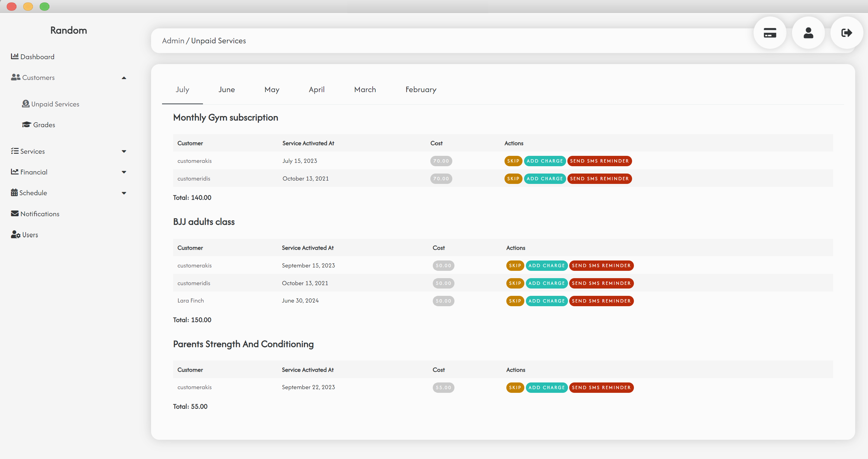Open the payments card icon in header

click(x=770, y=33)
